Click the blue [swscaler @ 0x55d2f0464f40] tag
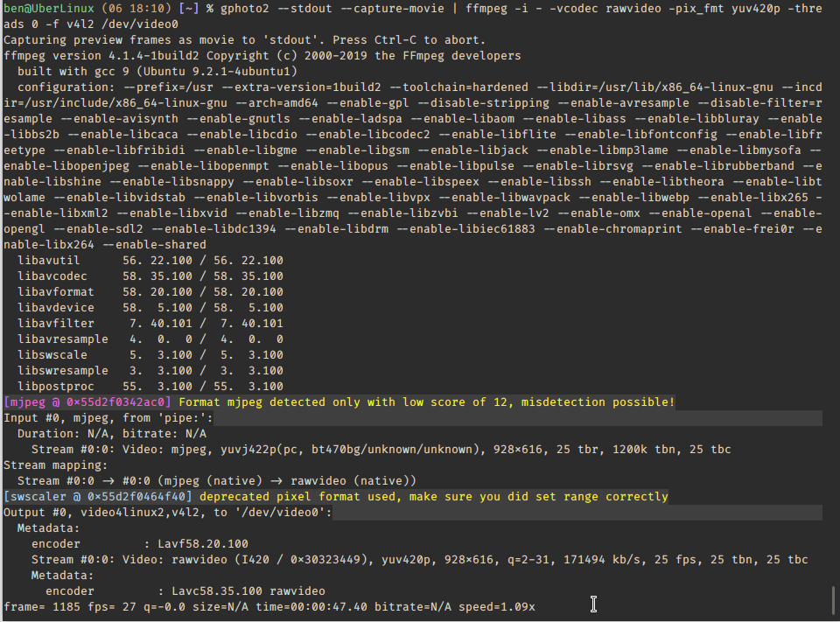 coord(97,497)
